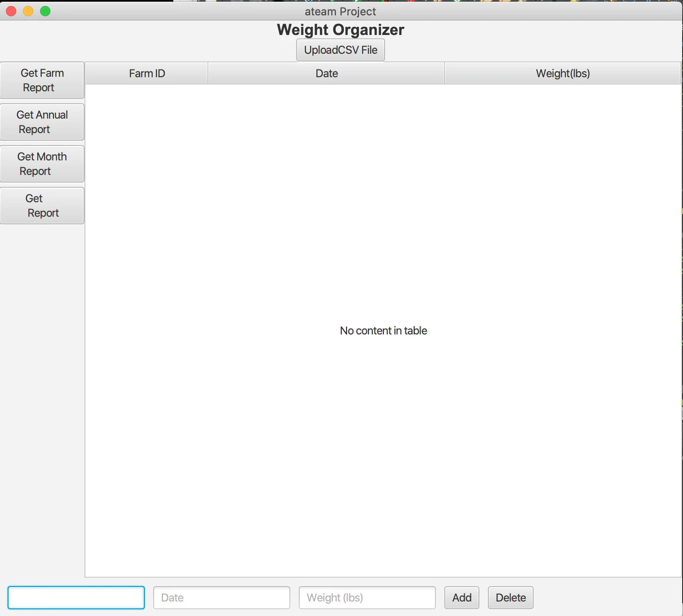Screen dimensions: 683x616
Task: Close the ateam Project window
Action: click(x=12, y=11)
